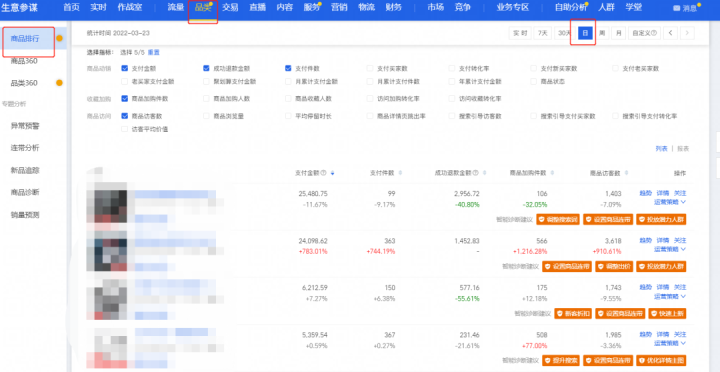
Task: Click the 优化详情主图 orange suggestion button
Action: click(661, 361)
